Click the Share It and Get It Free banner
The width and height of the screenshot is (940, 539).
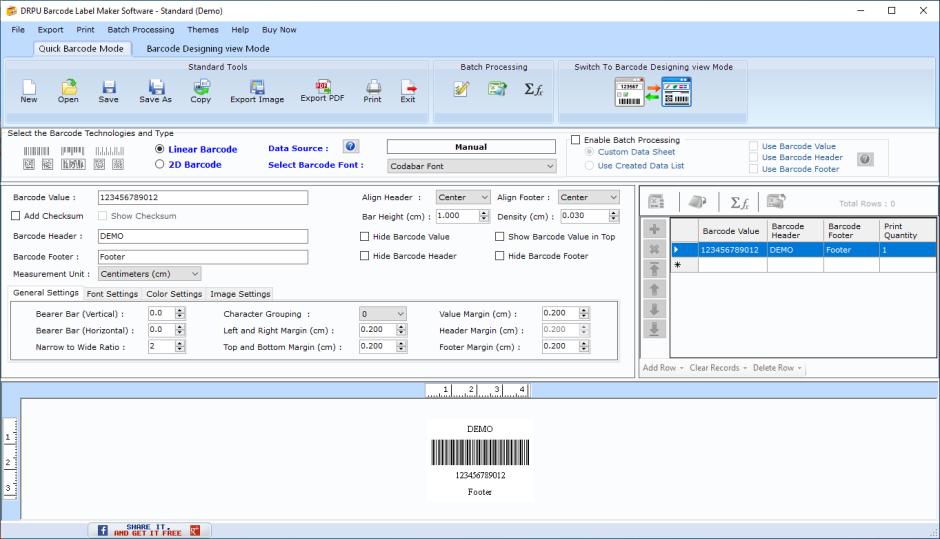[x=150, y=530]
